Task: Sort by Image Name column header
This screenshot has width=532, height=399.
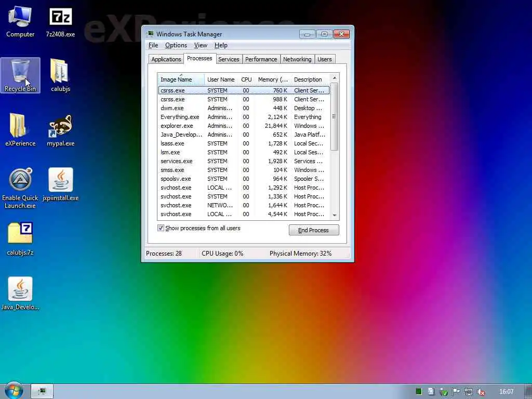Action: (x=181, y=79)
